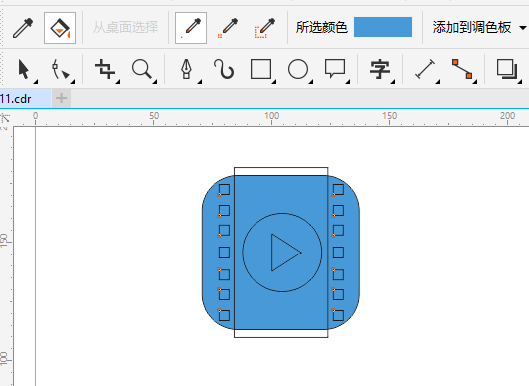Select the Zoom magnifier tool

coord(142,69)
